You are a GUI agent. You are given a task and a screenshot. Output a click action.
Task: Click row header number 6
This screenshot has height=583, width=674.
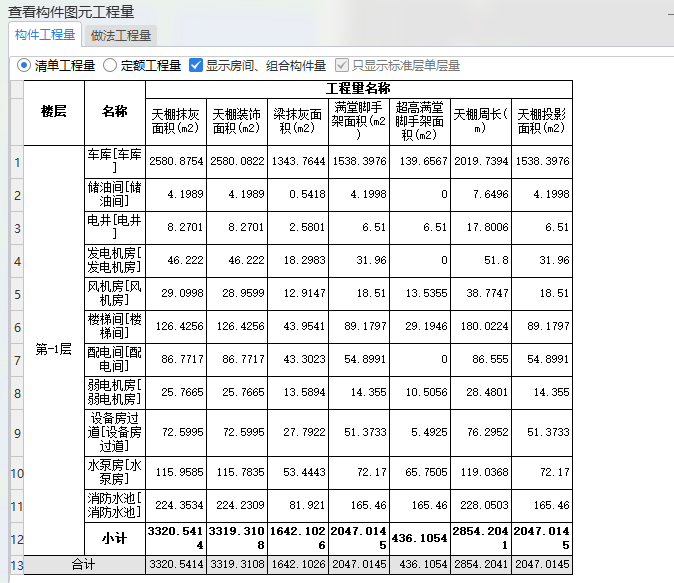pyautogui.click(x=17, y=327)
